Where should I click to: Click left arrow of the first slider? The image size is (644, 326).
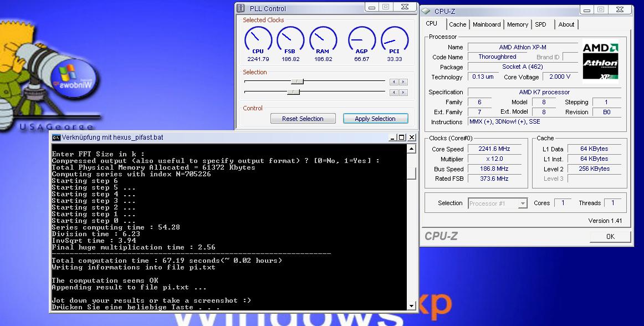(x=394, y=82)
